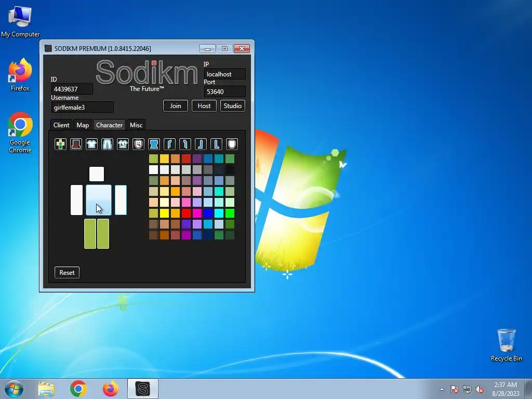Select the character's head part

pyautogui.click(x=97, y=174)
